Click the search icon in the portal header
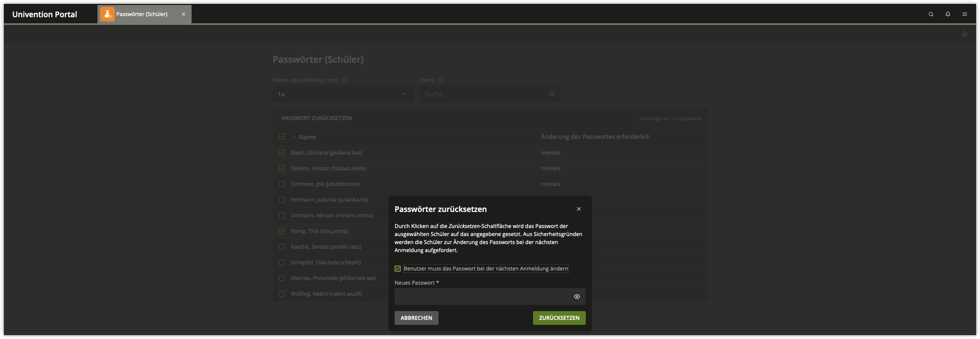Image resolution: width=980 pixels, height=339 pixels. (x=931, y=14)
